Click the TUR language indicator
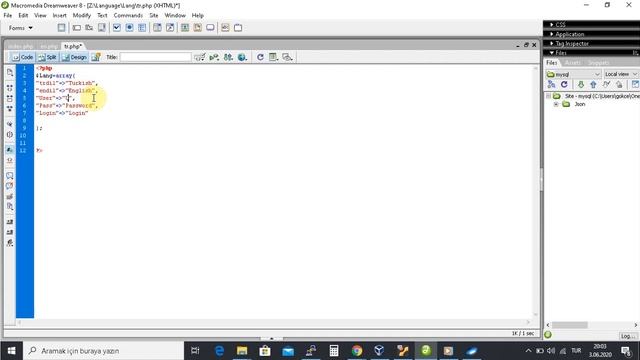 click(x=576, y=351)
